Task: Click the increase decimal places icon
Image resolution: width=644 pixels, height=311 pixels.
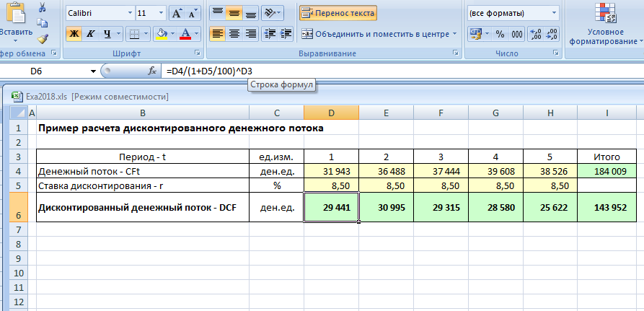Action: click(534, 34)
